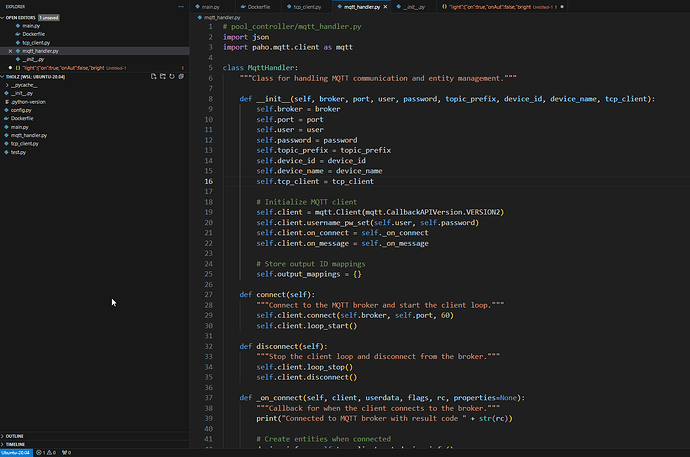
Task: Expand the Timeline section
Action: (15, 444)
